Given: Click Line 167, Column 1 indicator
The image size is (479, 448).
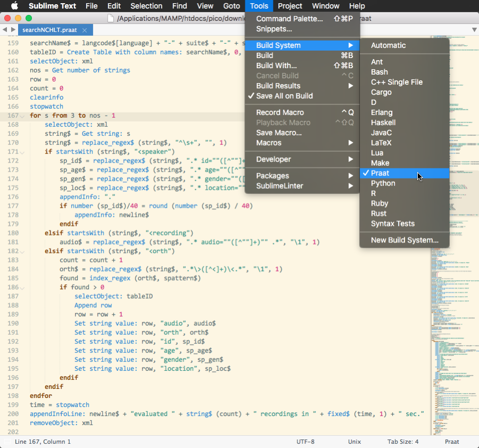Looking at the screenshot, I should (43, 442).
